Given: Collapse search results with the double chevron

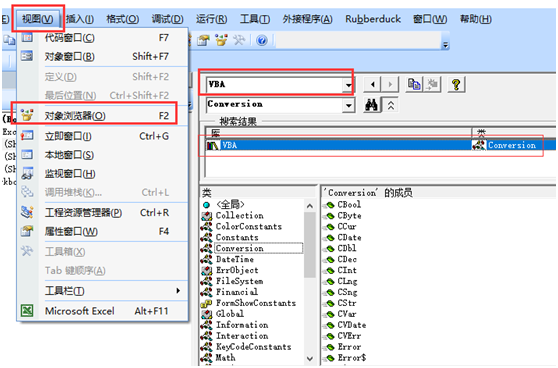Looking at the screenshot, I should pyautogui.click(x=391, y=105).
